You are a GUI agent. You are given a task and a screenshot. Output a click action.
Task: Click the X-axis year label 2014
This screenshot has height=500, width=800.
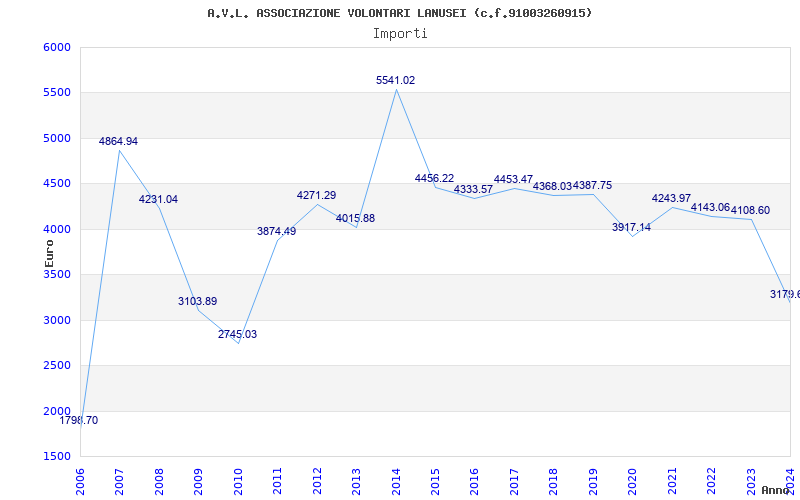pyautogui.click(x=395, y=481)
